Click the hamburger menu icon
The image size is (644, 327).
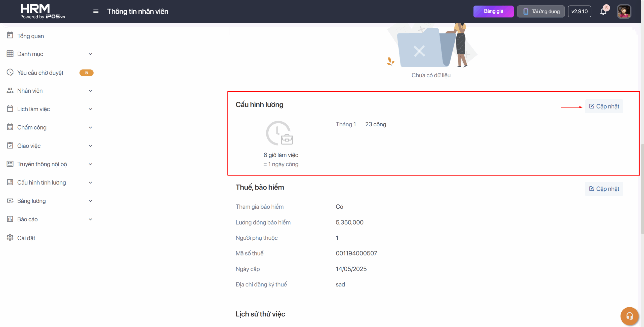(96, 11)
